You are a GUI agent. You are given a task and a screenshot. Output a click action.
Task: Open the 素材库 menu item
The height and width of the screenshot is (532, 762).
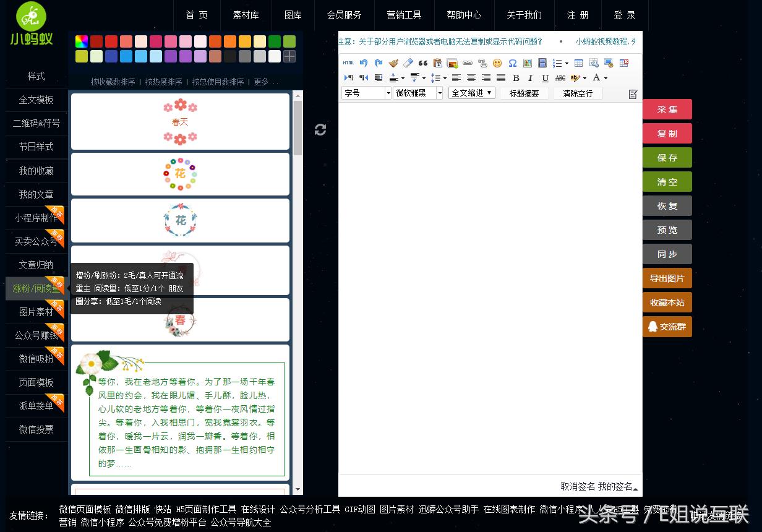(246, 15)
